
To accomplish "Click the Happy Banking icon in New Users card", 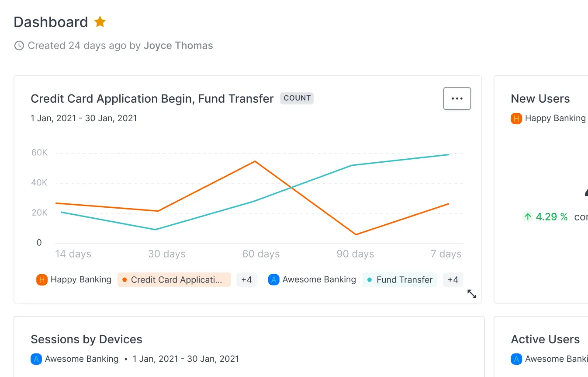I will point(516,118).
